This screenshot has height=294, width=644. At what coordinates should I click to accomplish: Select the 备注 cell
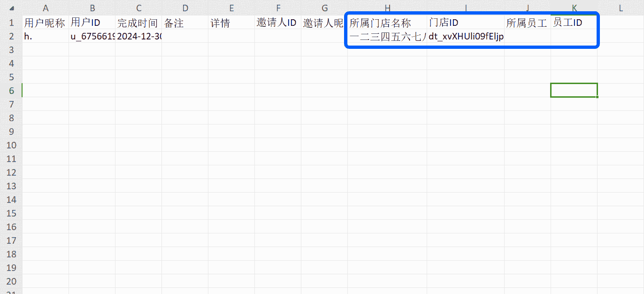click(x=185, y=23)
